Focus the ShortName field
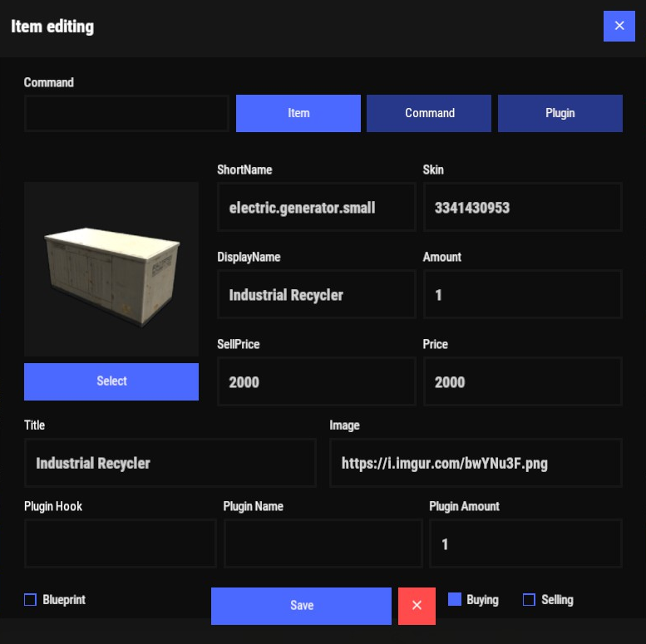Image resolution: width=646 pixels, height=644 pixels. pyautogui.click(x=316, y=208)
